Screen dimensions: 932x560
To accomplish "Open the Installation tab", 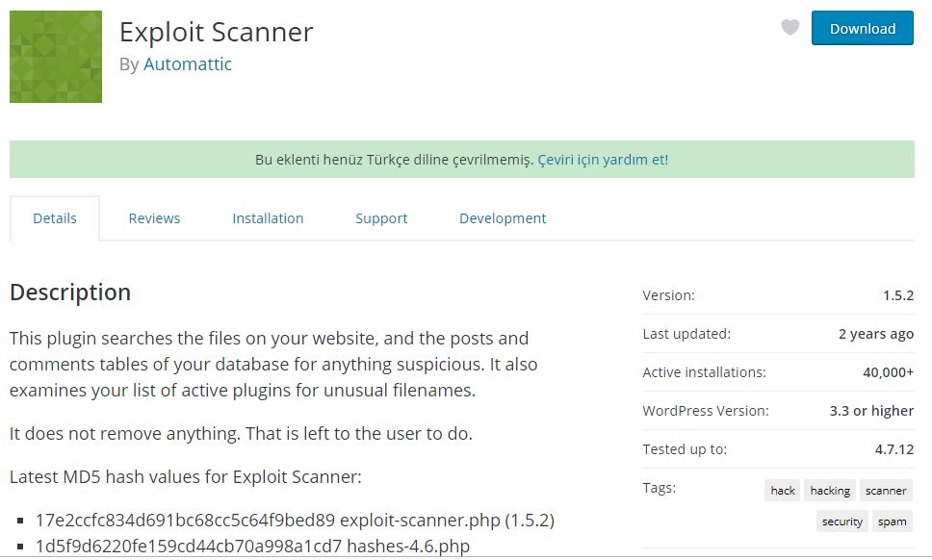I will pos(268,218).
